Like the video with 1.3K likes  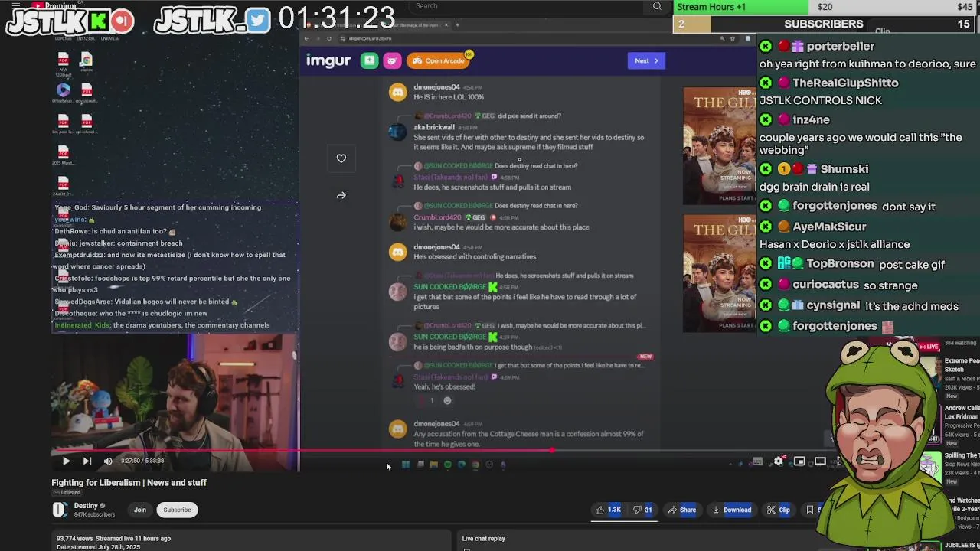[609, 510]
